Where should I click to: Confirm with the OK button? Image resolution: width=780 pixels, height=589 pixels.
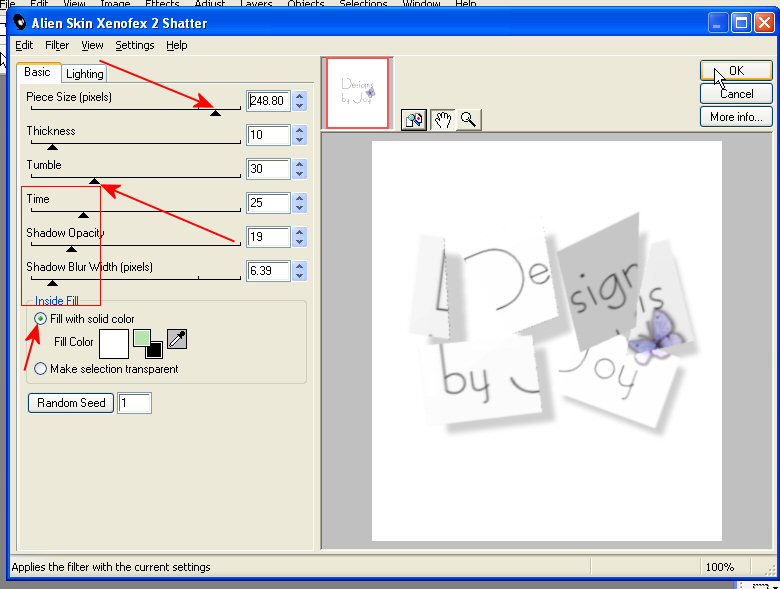[736, 71]
